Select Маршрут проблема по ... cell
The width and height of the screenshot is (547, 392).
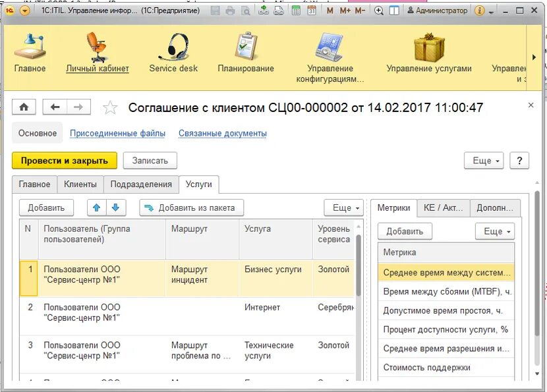pyautogui.click(x=202, y=354)
